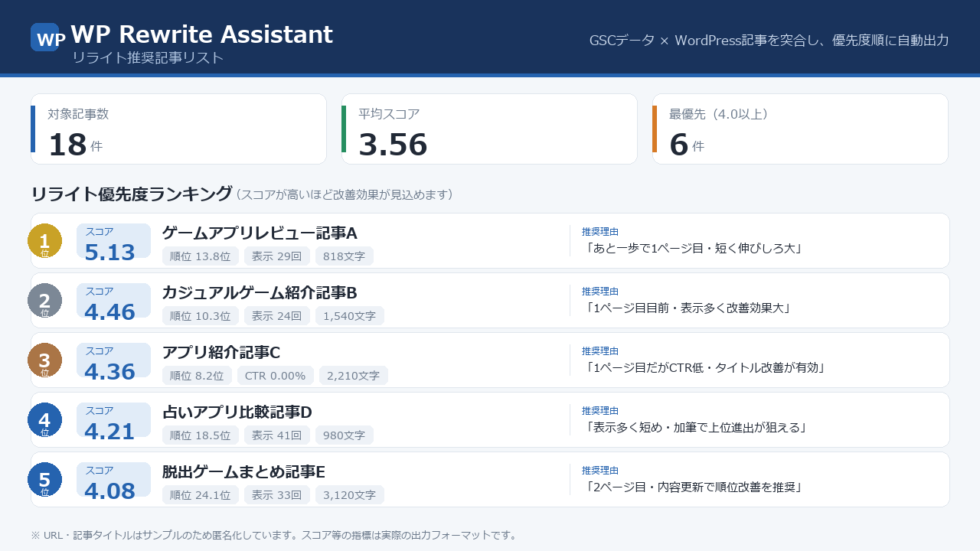Click reason あと一歩で1ページ目・短く伸びしろ大
This screenshot has height=551, width=980.
click(694, 249)
